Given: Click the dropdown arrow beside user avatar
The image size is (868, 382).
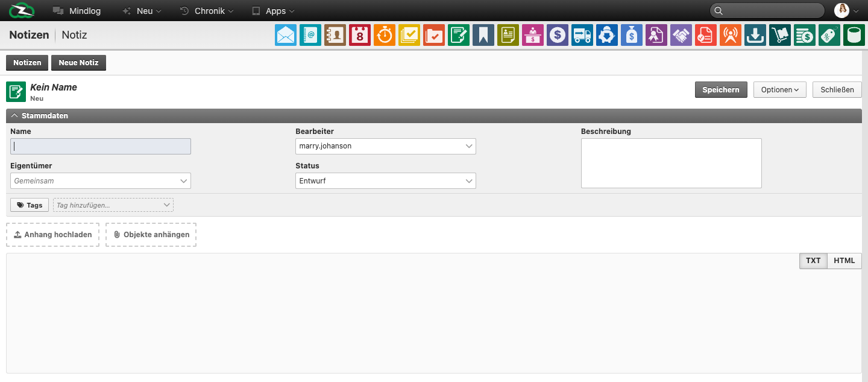Looking at the screenshot, I should (855, 11).
